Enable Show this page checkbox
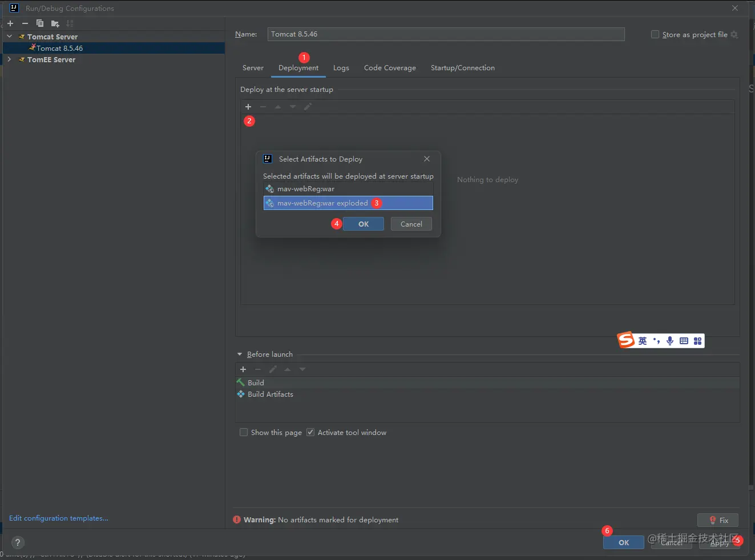 (x=244, y=432)
